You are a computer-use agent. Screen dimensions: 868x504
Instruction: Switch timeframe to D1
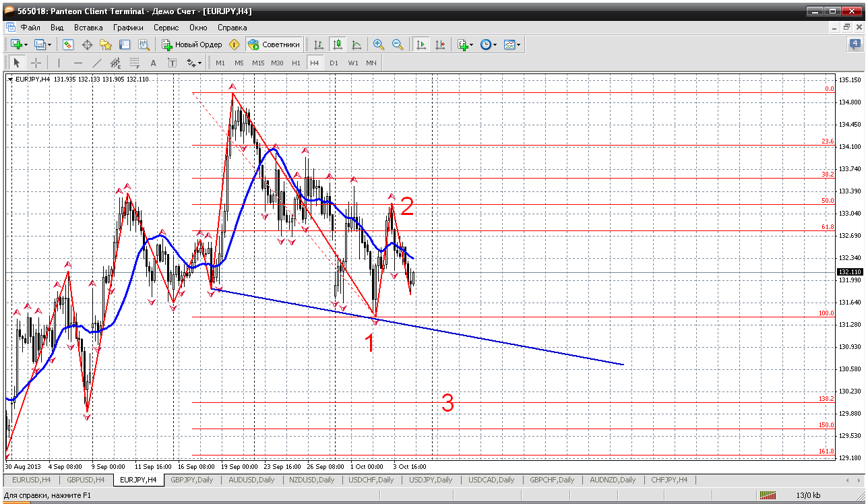[334, 63]
